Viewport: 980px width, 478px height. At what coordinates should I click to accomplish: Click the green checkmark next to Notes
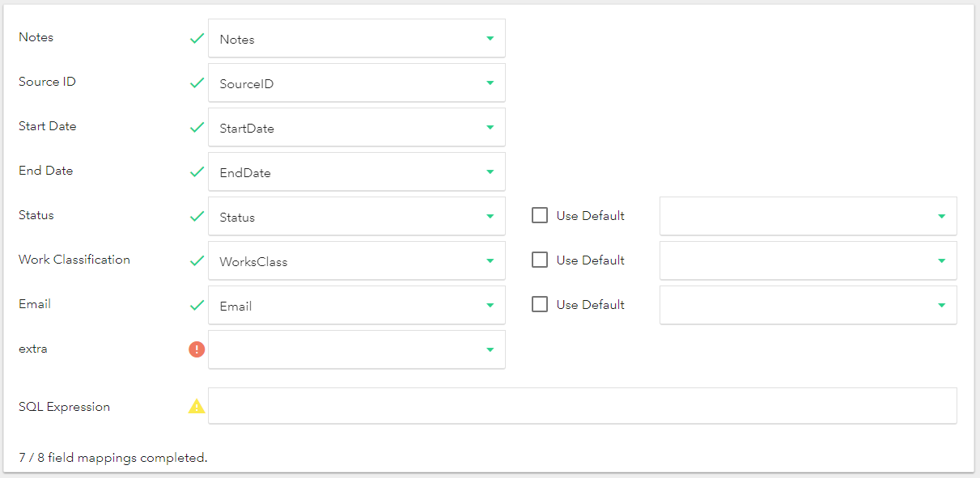coord(197,38)
